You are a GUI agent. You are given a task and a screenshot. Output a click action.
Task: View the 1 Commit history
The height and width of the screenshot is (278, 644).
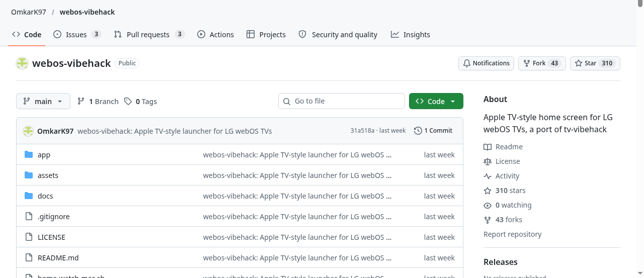(433, 131)
